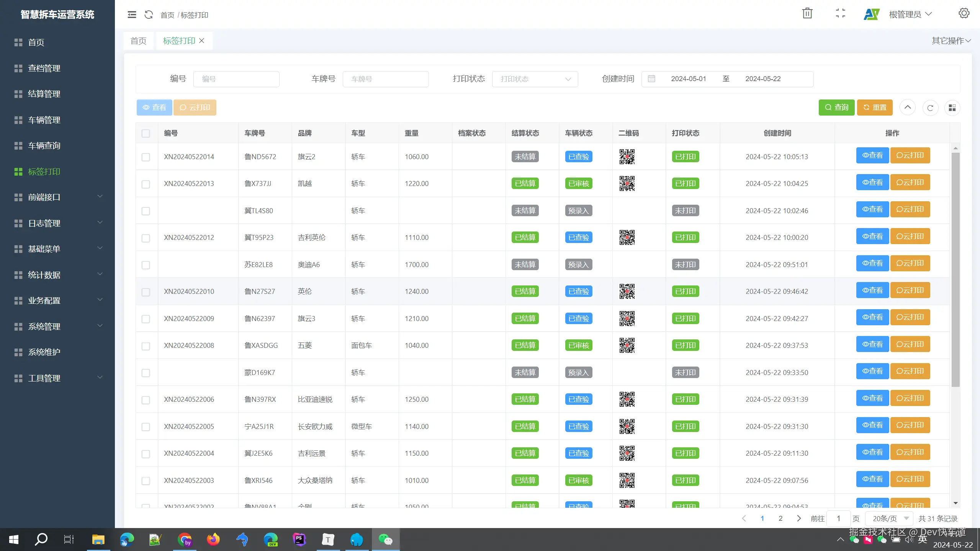The image size is (980, 551).
Task: Open the 20条/页 page size dropdown
Action: (890, 518)
